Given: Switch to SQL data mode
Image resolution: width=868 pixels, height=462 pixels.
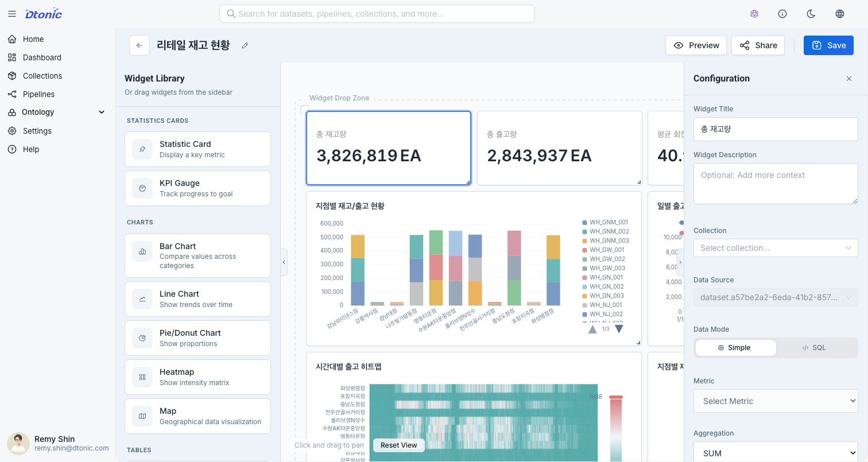Looking at the screenshot, I should [814, 348].
